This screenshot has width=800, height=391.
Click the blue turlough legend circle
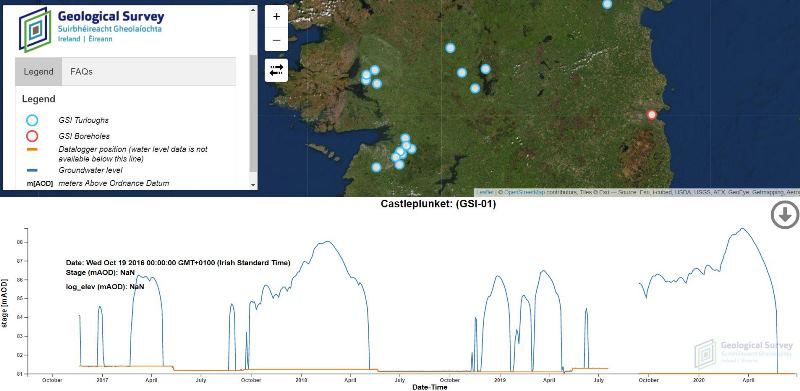(32, 120)
